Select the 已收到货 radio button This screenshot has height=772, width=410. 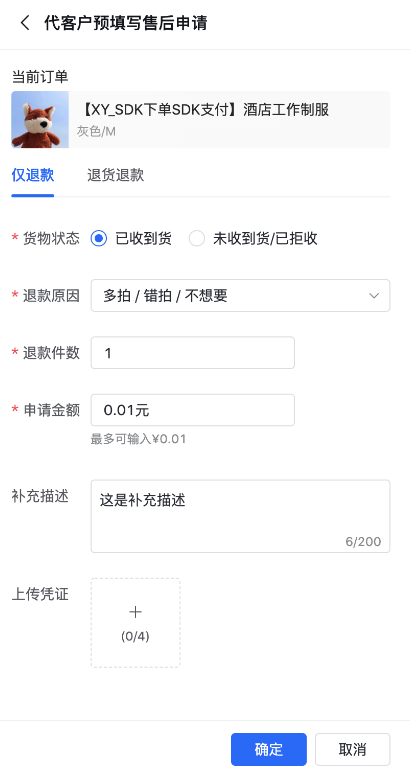(99, 239)
